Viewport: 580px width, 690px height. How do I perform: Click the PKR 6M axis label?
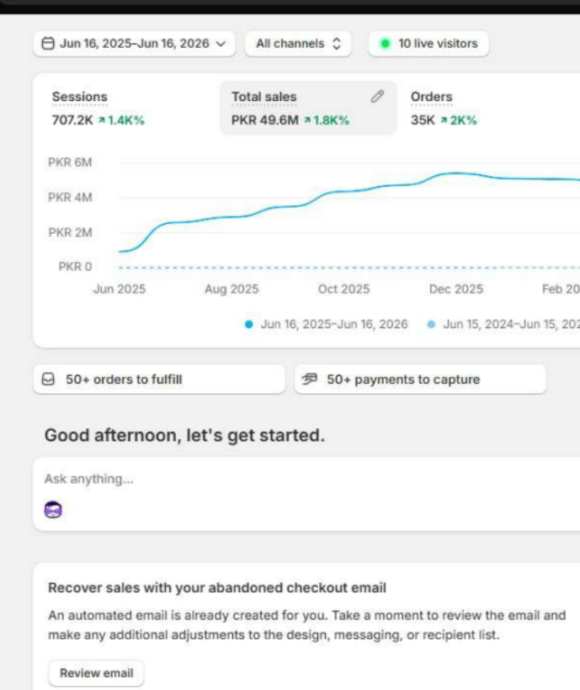pos(70,162)
